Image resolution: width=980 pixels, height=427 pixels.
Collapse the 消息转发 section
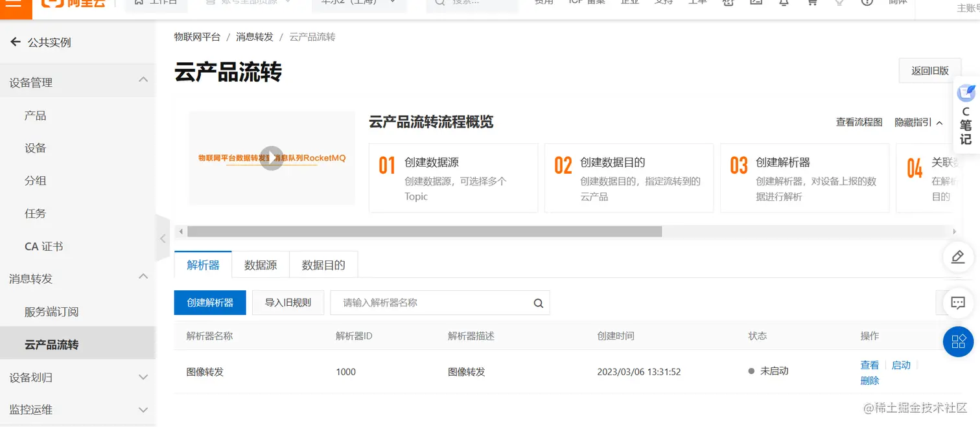(x=143, y=277)
